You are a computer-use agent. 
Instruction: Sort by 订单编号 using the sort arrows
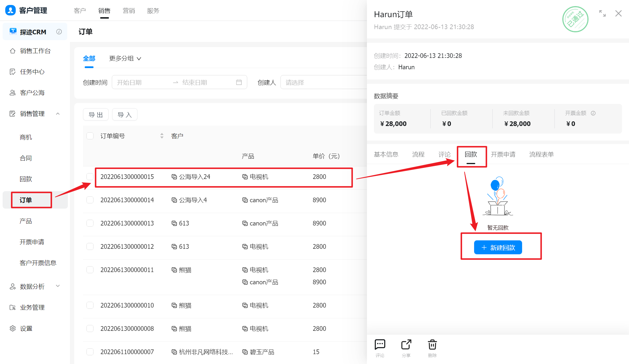click(x=162, y=136)
